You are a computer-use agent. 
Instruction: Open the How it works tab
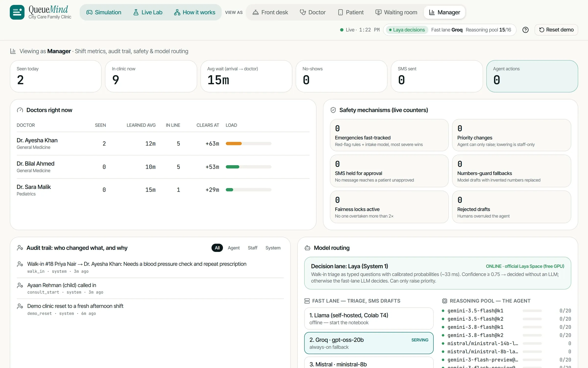(x=195, y=12)
